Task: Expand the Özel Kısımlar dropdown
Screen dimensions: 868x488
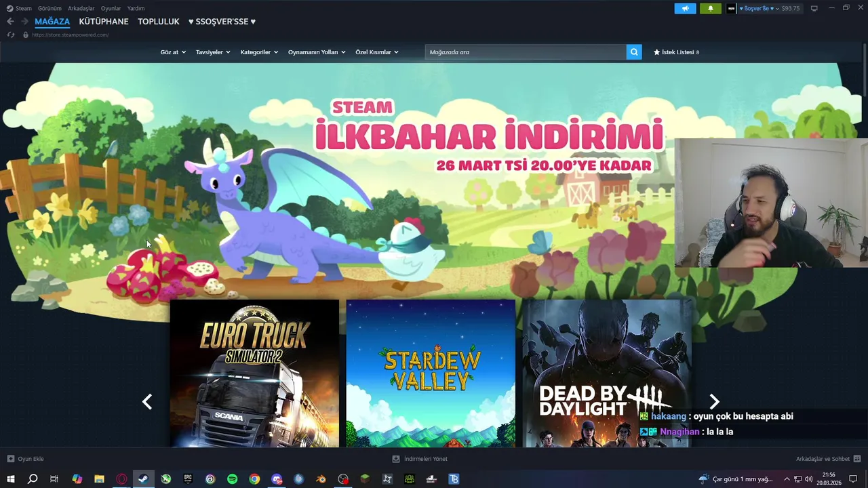Action: tap(377, 52)
